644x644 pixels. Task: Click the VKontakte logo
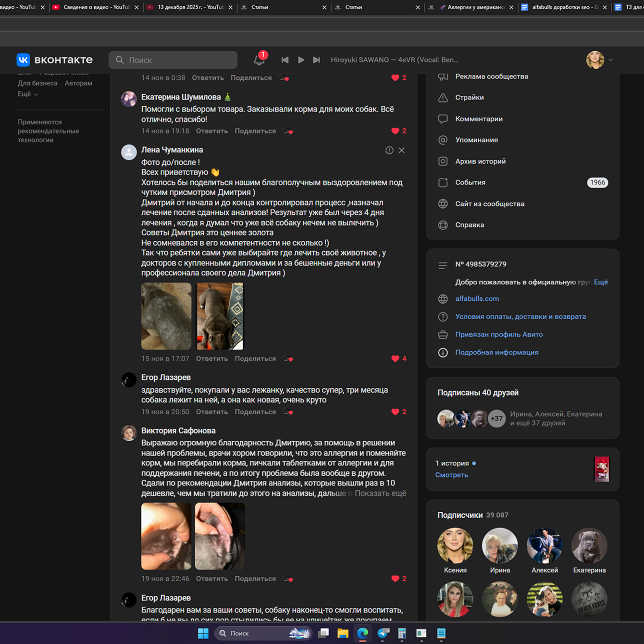(54, 60)
